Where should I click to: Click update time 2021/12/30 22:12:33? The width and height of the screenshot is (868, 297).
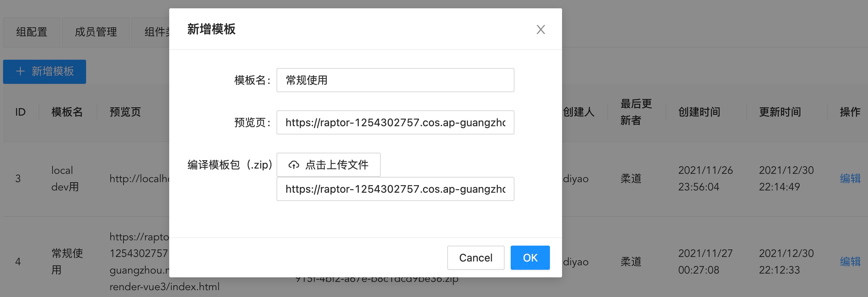coord(786,261)
